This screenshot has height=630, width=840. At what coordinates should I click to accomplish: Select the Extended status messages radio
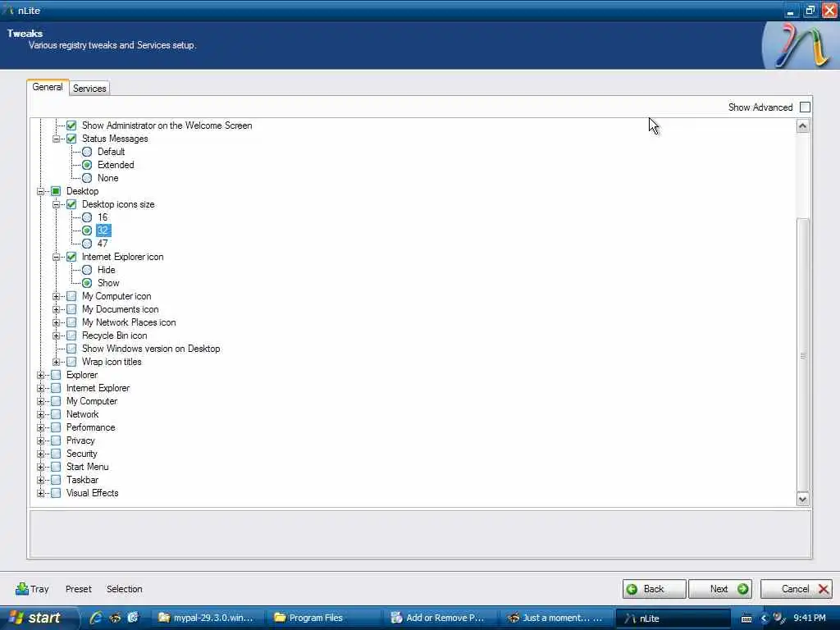coord(87,164)
